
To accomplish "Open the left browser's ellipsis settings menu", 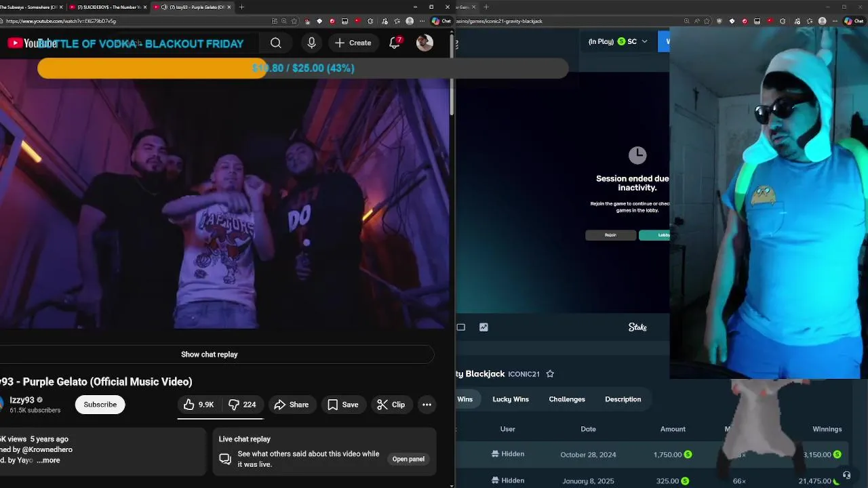I will point(422,21).
